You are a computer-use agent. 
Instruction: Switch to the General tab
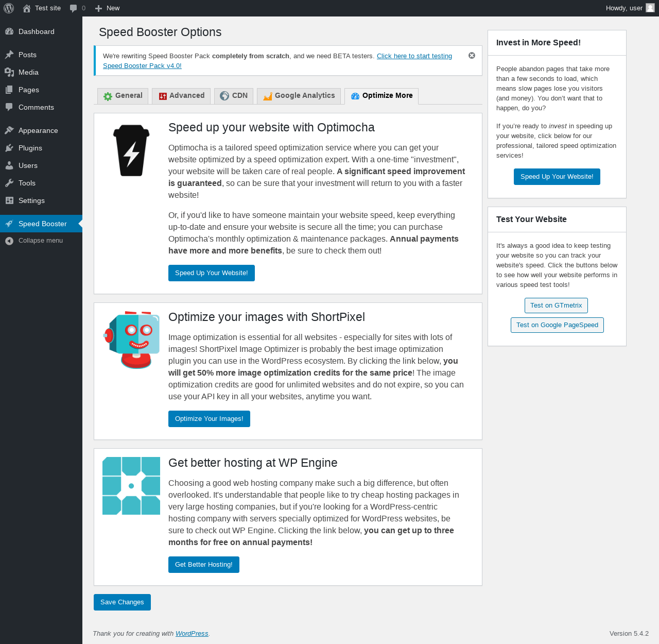[x=123, y=96]
